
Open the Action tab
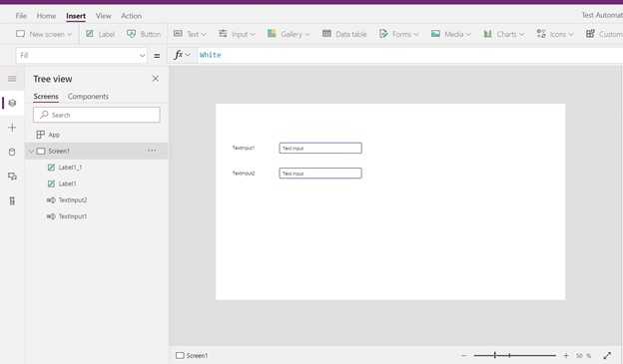[x=131, y=16]
